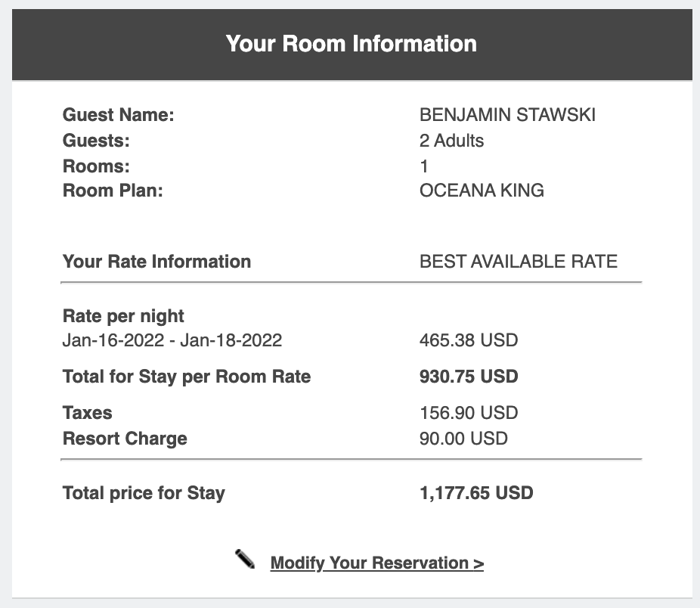This screenshot has width=700, height=608.
Task: Select the Room Plan label
Action: [x=112, y=190]
